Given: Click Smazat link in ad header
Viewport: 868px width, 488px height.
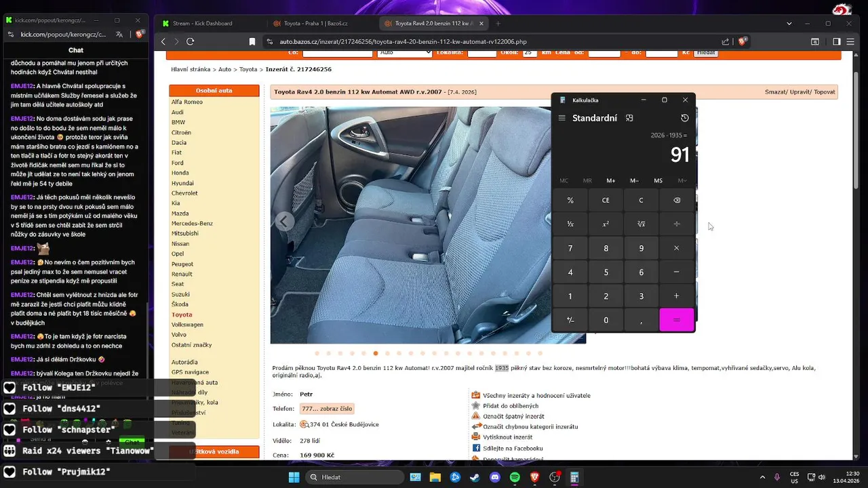Looking at the screenshot, I should [x=776, y=91].
